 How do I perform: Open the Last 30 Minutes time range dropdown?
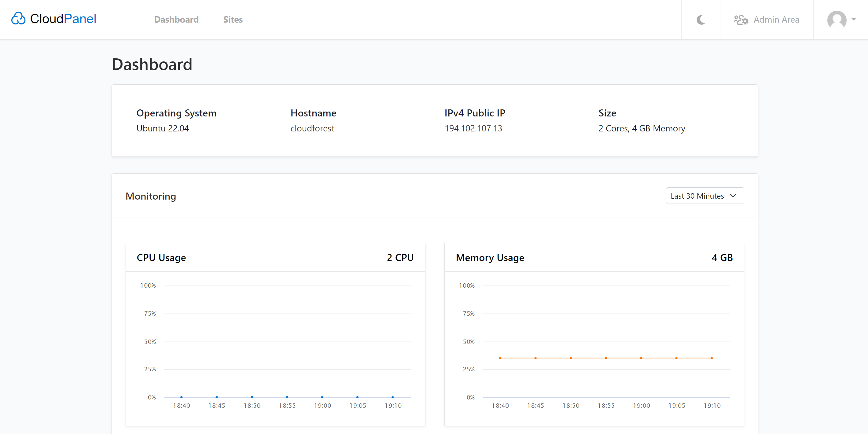click(704, 195)
